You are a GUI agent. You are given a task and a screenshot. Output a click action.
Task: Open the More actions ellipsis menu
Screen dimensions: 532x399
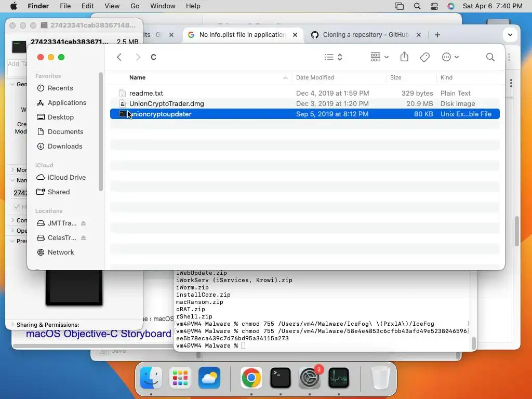(450, 57)
